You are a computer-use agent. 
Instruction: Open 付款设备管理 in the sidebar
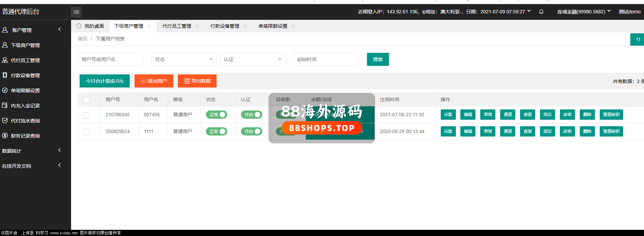tap(25, 75)
